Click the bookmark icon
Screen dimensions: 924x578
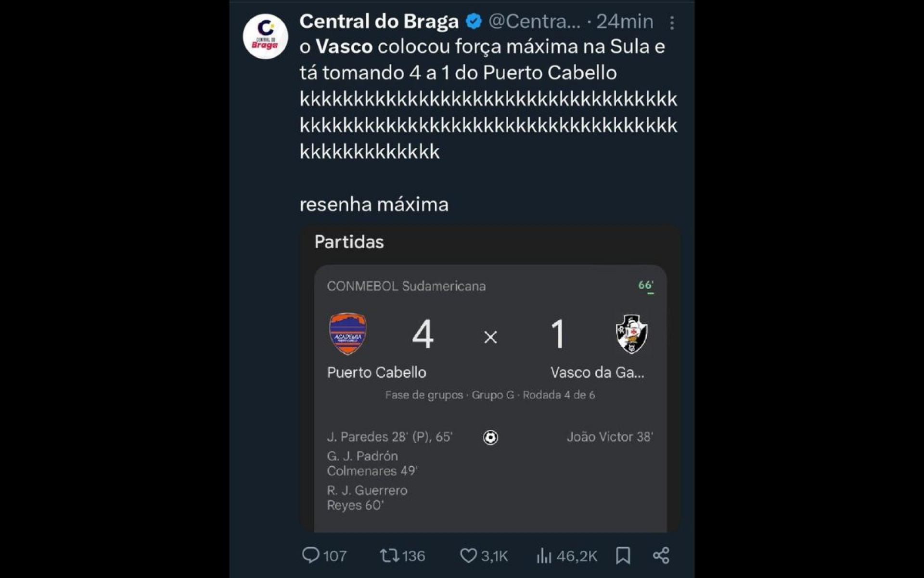[623, 555]
